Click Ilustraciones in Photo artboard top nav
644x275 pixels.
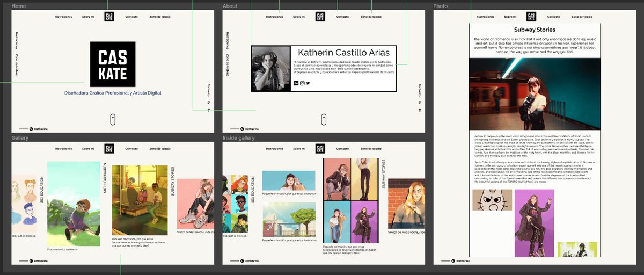tap(486, 17)
